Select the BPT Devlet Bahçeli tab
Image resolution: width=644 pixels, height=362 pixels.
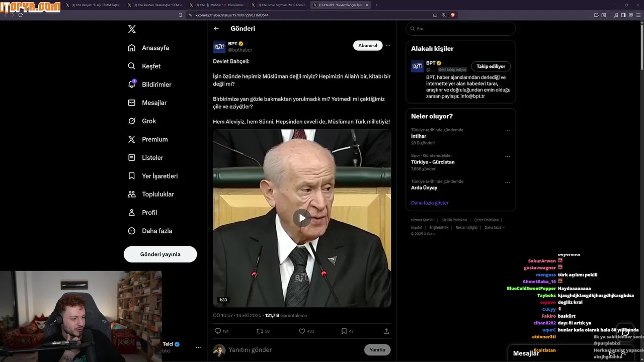[x=340, y=5]
